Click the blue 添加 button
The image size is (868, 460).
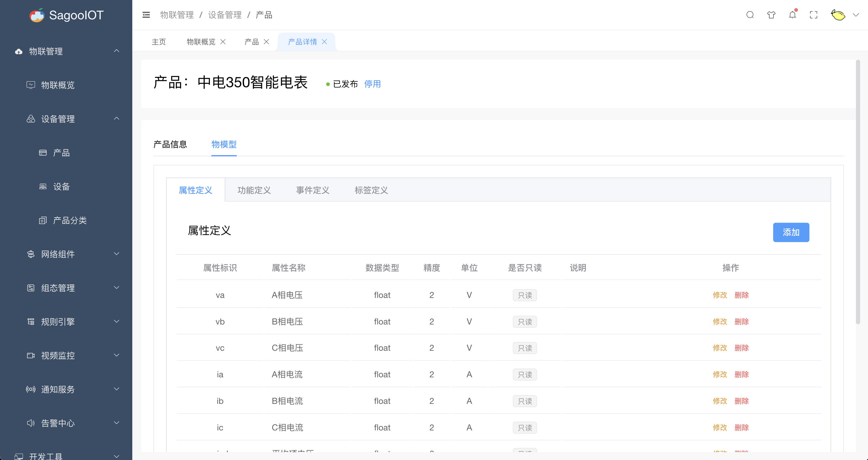[791, 232]
